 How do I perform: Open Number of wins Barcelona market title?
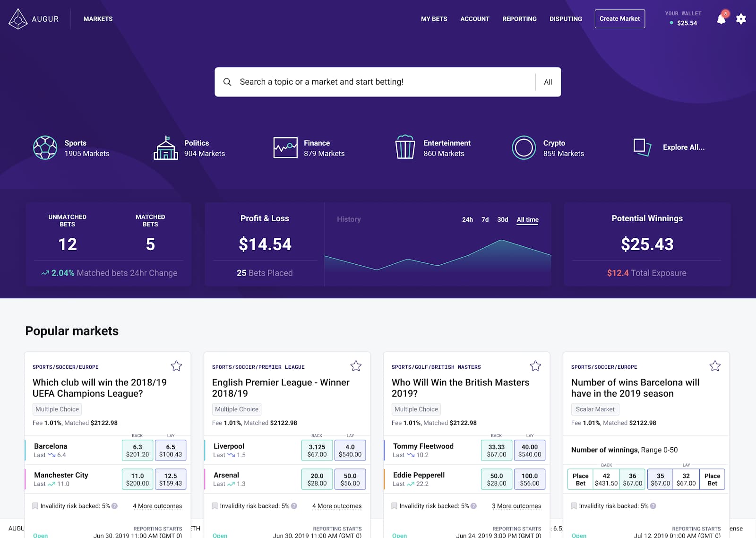click(x=635, y=388)
